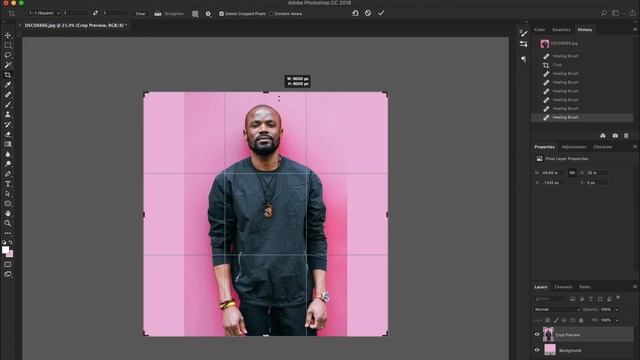
Task: Open the History panel flyout menu
Action: coord(635,29)
